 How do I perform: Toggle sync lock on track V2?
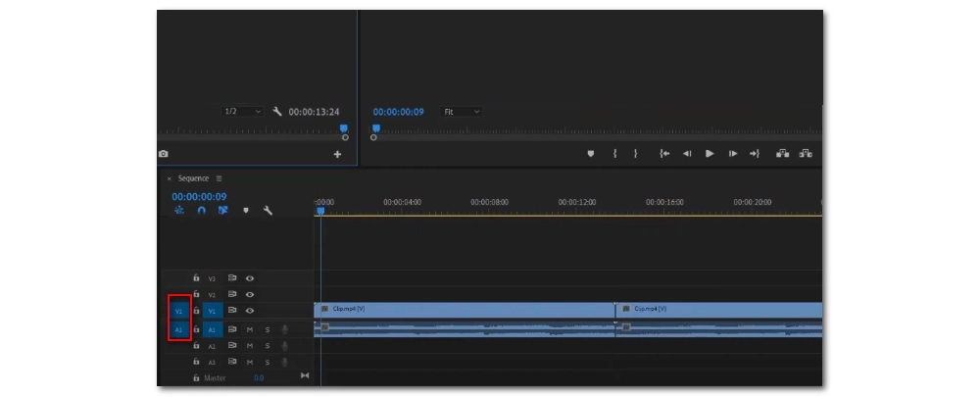(x=231, y=294)
